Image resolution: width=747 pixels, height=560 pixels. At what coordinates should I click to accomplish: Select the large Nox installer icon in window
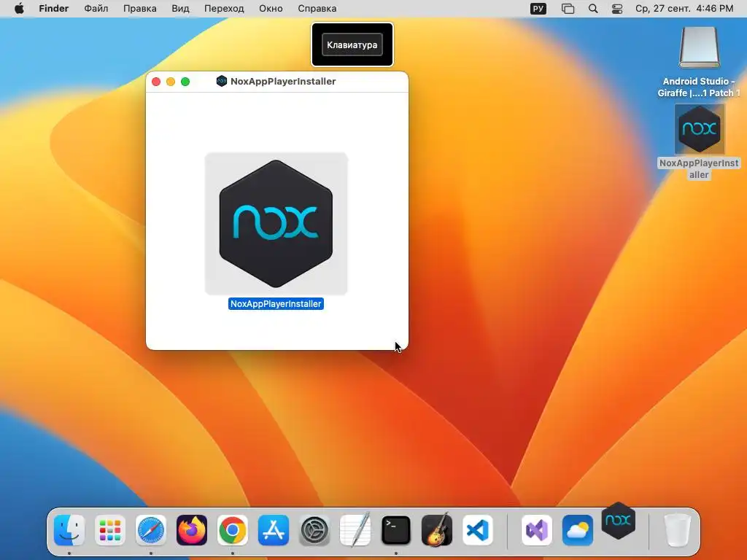pyautogui.click(x=276, y=224)
